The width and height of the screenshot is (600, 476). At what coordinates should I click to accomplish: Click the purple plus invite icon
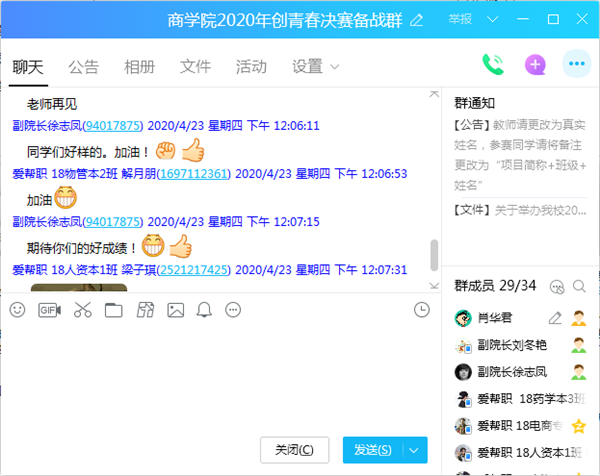coord(536,65)
